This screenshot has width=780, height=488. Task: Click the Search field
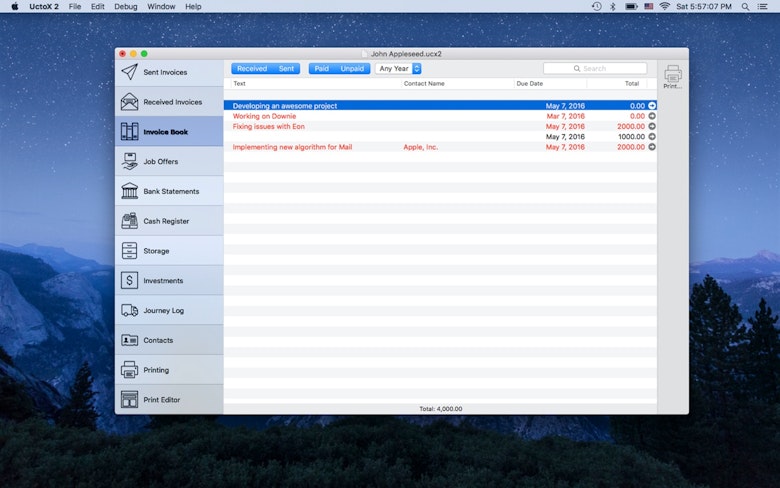pyautogui.click(x=595, y=69)
